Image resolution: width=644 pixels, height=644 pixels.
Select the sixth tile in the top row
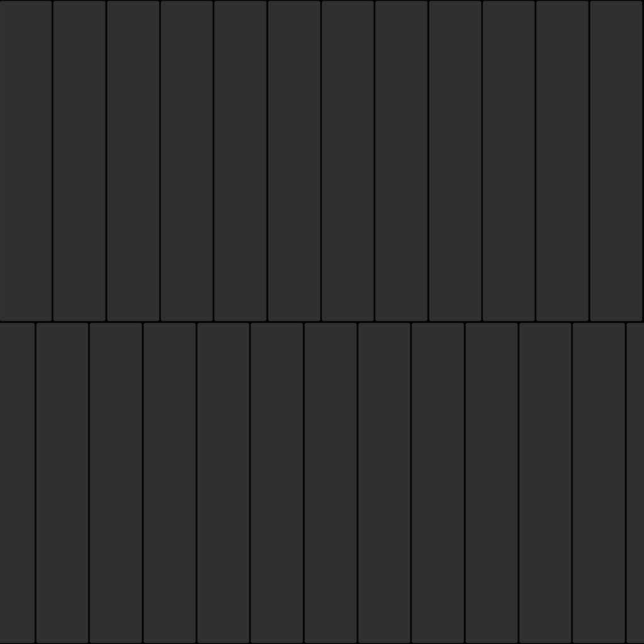pos(294,160)
